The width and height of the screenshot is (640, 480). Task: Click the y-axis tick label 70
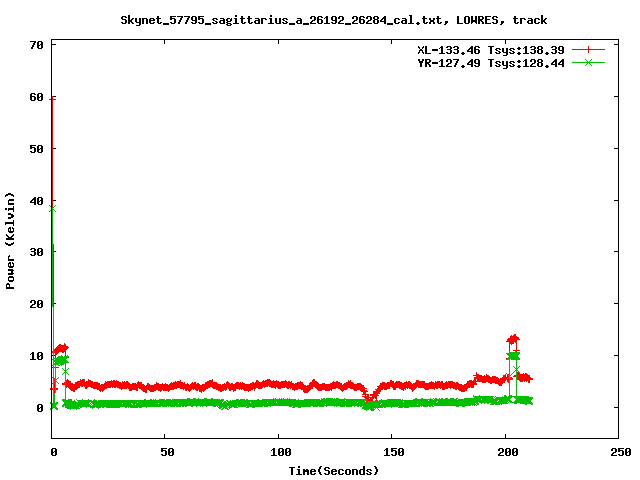point(36,45)
